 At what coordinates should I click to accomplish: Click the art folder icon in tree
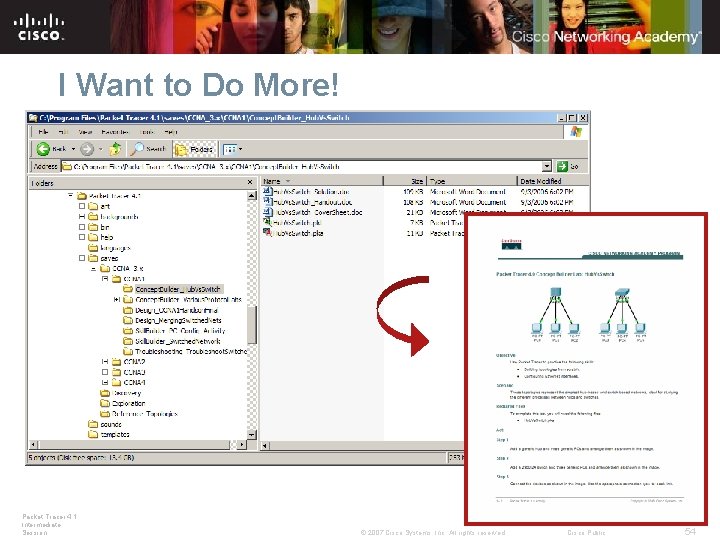click(x=93, y=206)
